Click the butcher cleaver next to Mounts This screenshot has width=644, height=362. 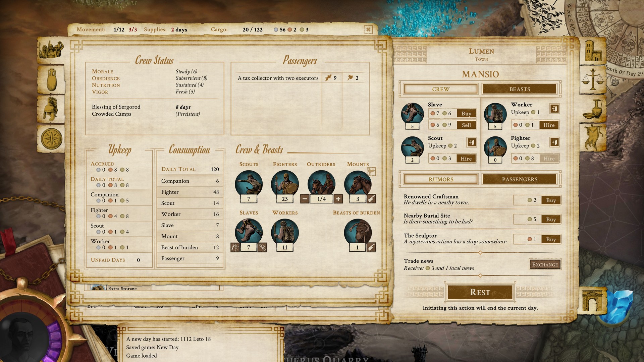[x=371, y=199]
